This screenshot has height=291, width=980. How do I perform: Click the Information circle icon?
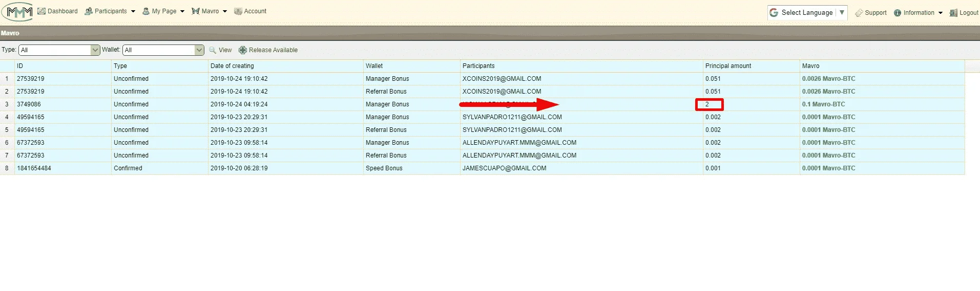point(898,13)
